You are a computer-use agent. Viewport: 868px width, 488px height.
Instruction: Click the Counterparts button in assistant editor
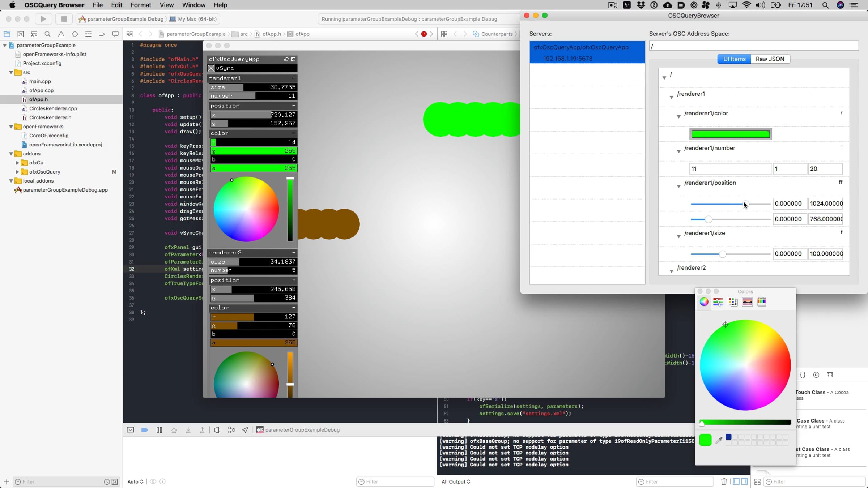click(493, 34)
